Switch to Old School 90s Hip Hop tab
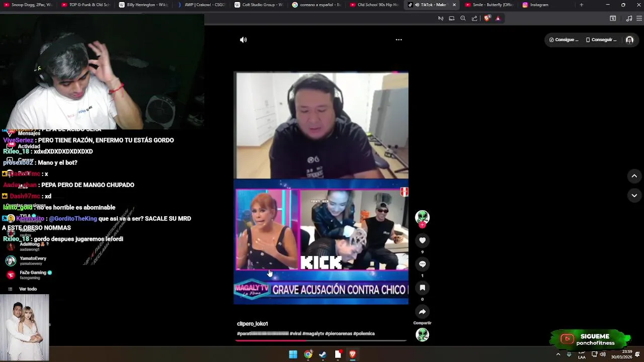This screenshot has height=362, width=644. (x=375, y=5)
